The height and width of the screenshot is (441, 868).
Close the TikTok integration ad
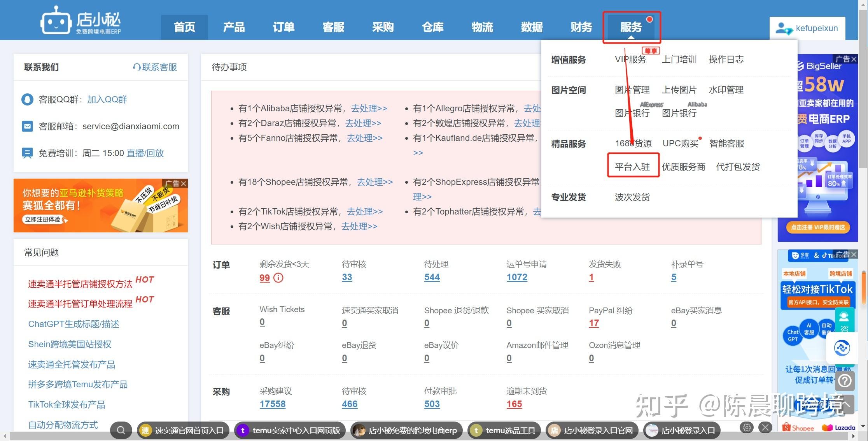coord(854,255)
